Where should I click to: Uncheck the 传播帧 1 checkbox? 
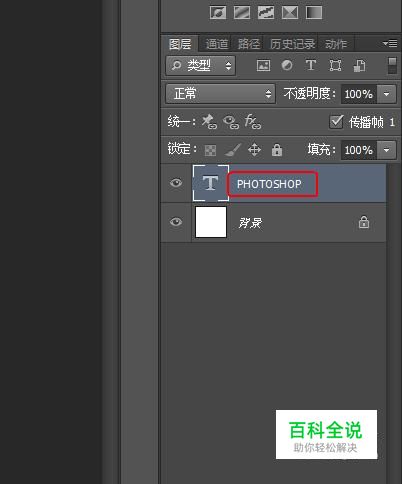pyautogui.click(x=336, y=122)
